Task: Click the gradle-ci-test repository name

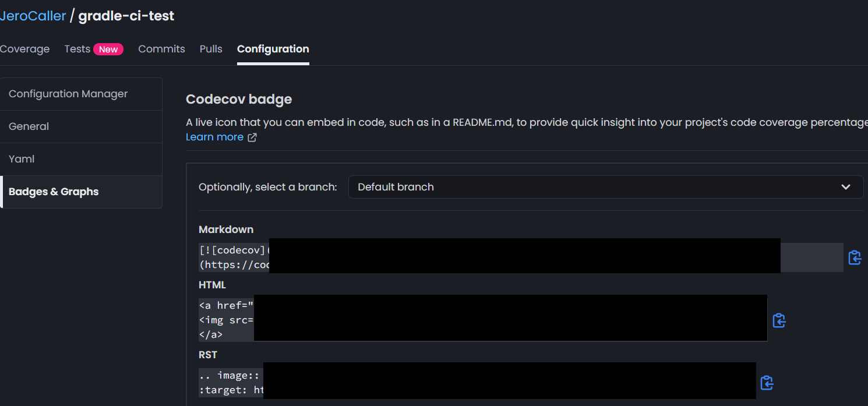Action: pyautogui.click(x=126, y=16)
